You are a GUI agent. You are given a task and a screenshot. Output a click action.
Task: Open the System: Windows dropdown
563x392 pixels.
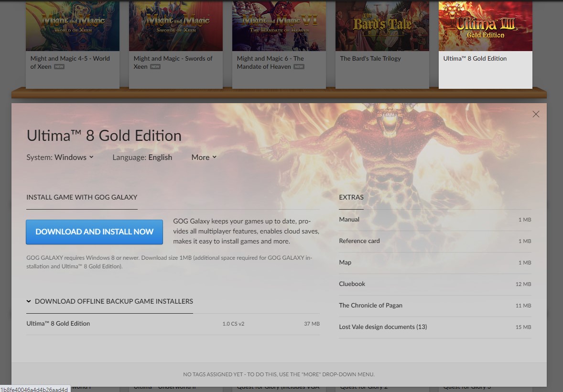coord(60,157)
